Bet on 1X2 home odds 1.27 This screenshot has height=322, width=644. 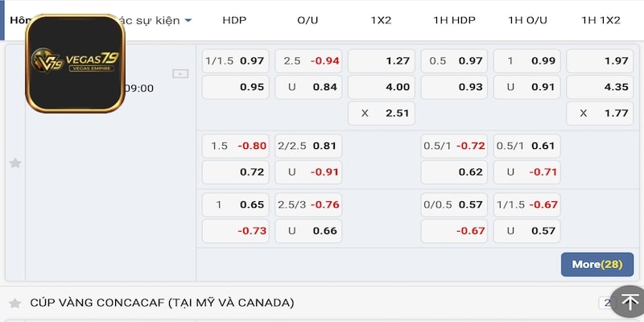pyautogui.click(x=382, y=61)
